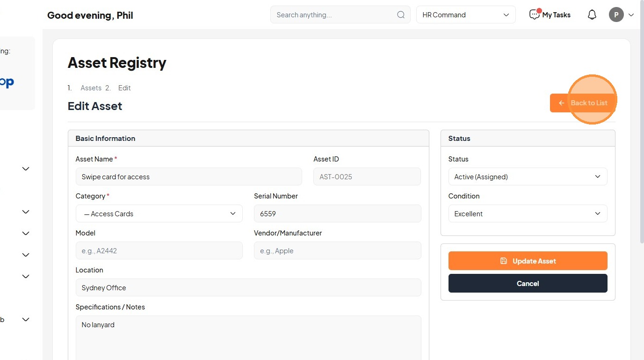Click the search magnifier icon
The width and height of the screenshot is (644, 360).
click(x=401, y=15)
